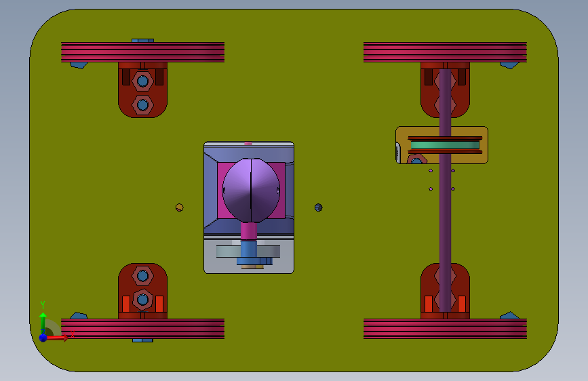Select the bottom-left striped red wheel
Viewport: 588px width, 381px height.
[x=142, y=329]
